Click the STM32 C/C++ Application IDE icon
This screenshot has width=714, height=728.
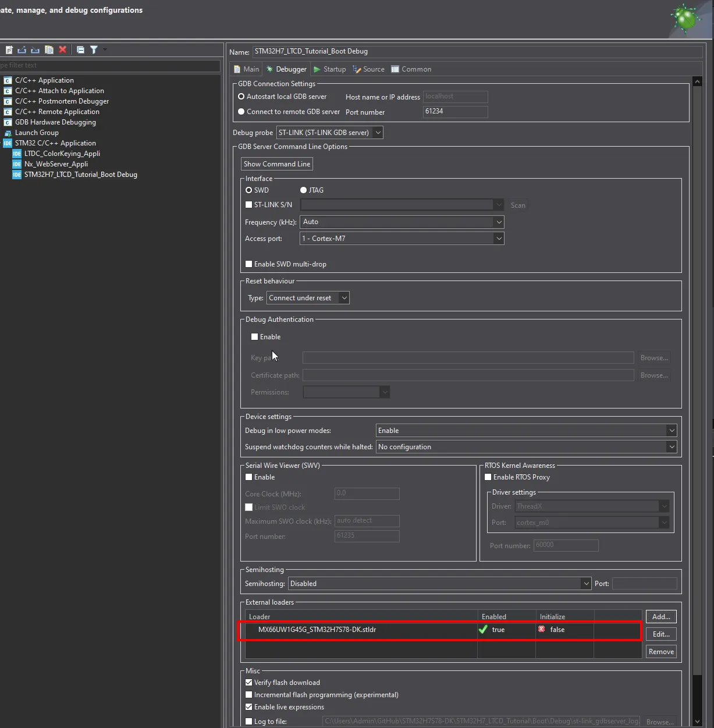[x=8, y=143]
